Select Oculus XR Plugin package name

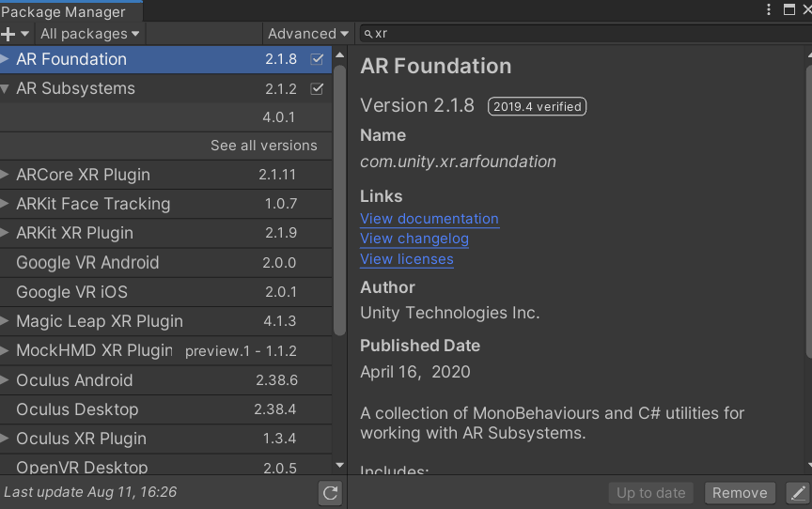82,439
